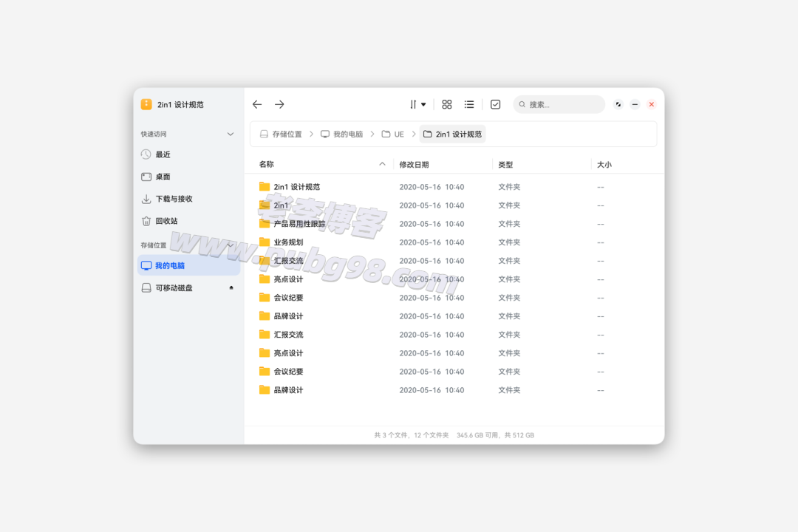Open 最近 in sidebar
Image resolution: width=798 pixels, height=532 pixels.
pos(188,154)
